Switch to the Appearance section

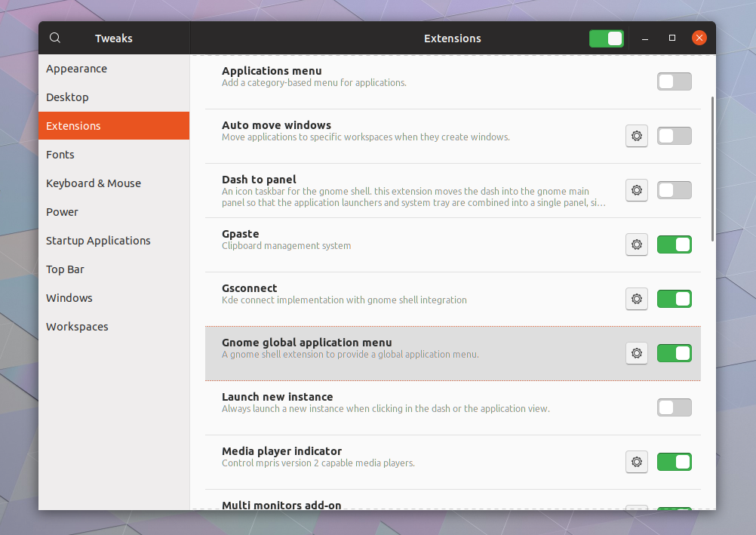coord(76,69)
